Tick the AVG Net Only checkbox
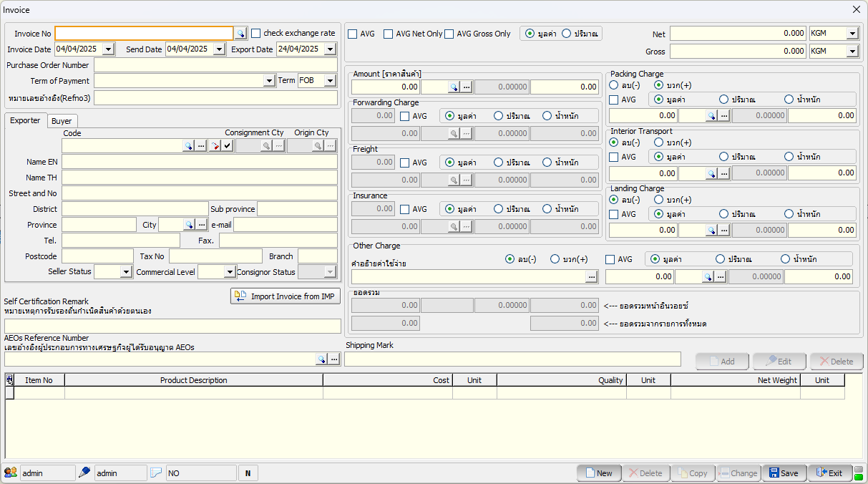 [x=389, y=34]
